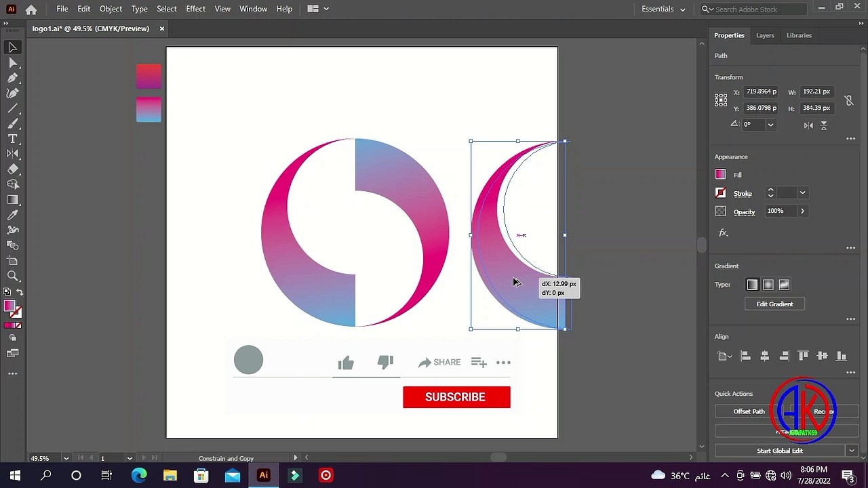Choose the Radial gradient type
The height and width of the screenshot is (488, 868).
click(768, 285)
